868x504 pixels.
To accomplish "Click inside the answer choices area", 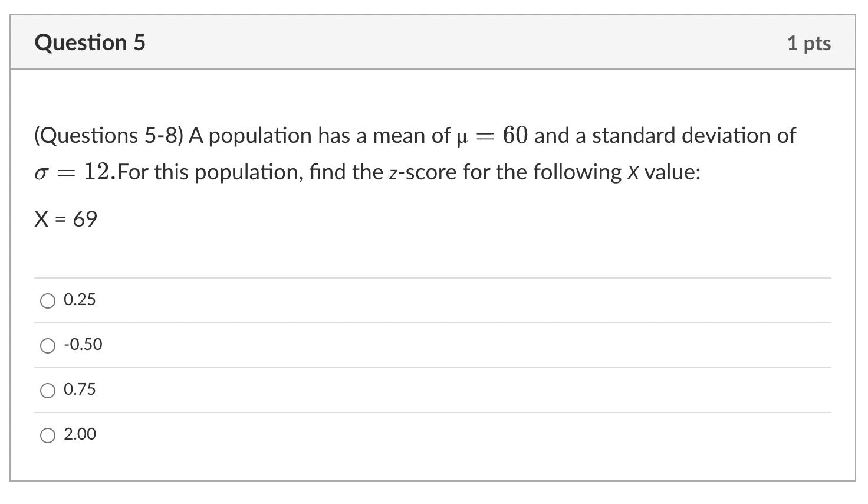I will (x=413, y=366).
